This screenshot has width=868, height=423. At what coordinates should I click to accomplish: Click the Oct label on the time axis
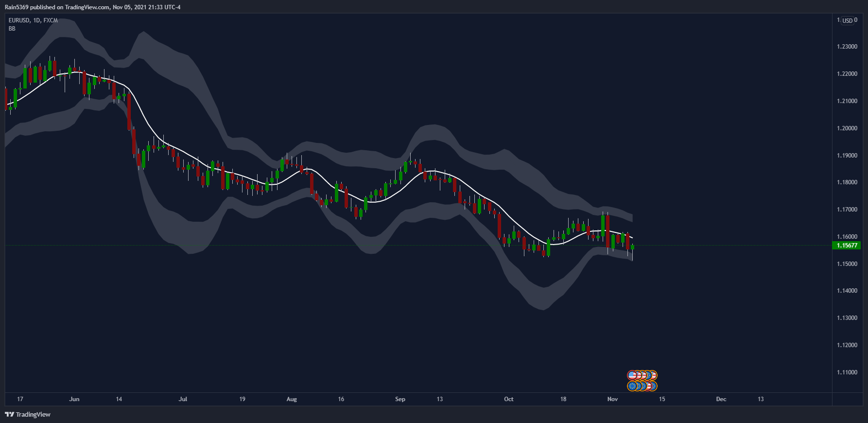pyautogui.click(x=509, y=399)
